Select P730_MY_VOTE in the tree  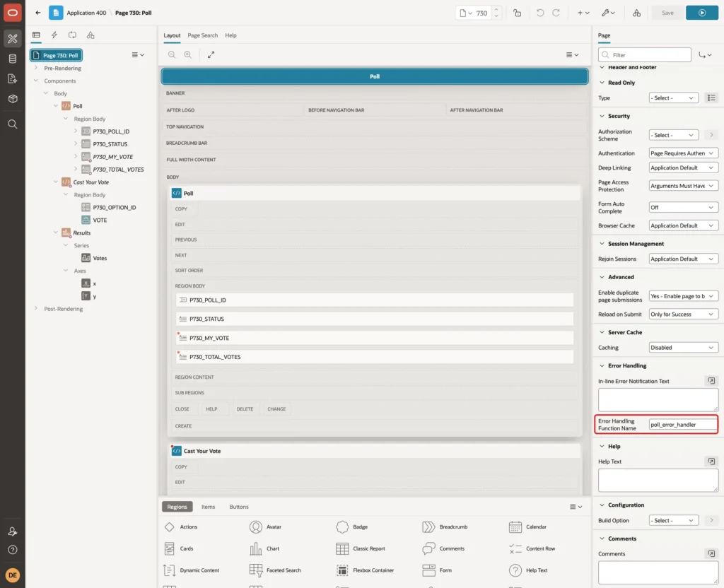(x=112, y=157)
